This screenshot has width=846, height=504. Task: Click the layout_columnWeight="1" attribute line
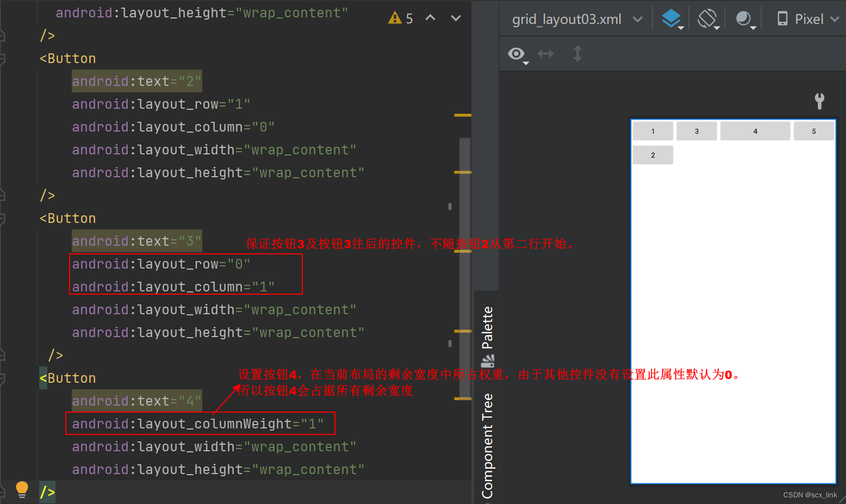[198, 424]
